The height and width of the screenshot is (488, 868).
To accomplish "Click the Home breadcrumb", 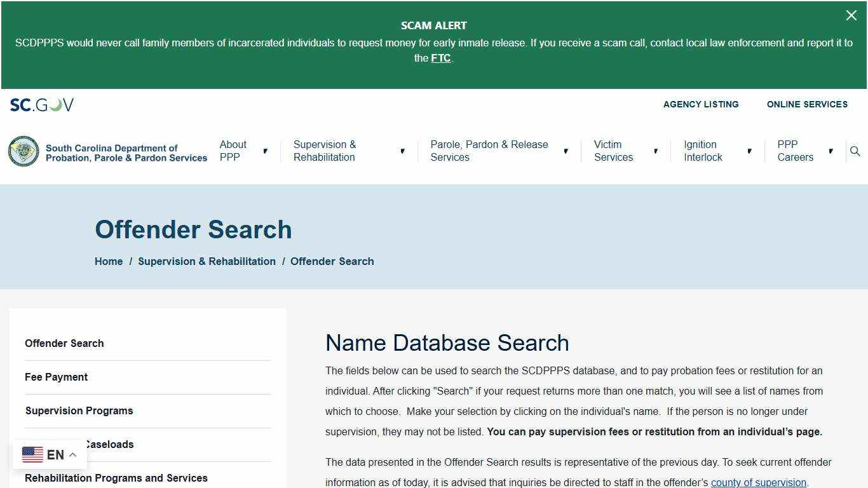I will (108, 261).
